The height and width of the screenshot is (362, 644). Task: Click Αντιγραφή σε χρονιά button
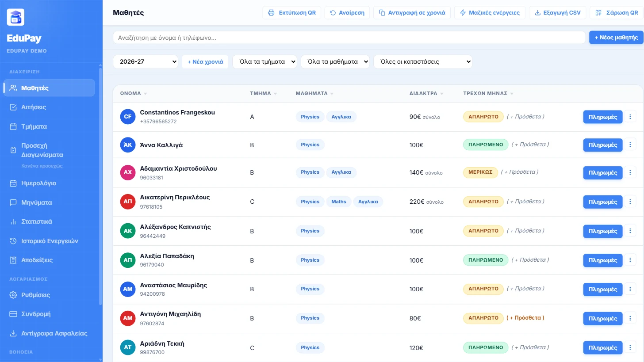pos(412,12)
